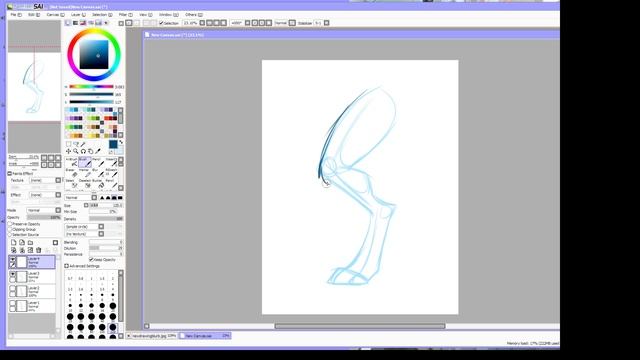Select the eyedropper color picker tool
Image resolution: width=640 pixels, height=360 pixels.
98,151
